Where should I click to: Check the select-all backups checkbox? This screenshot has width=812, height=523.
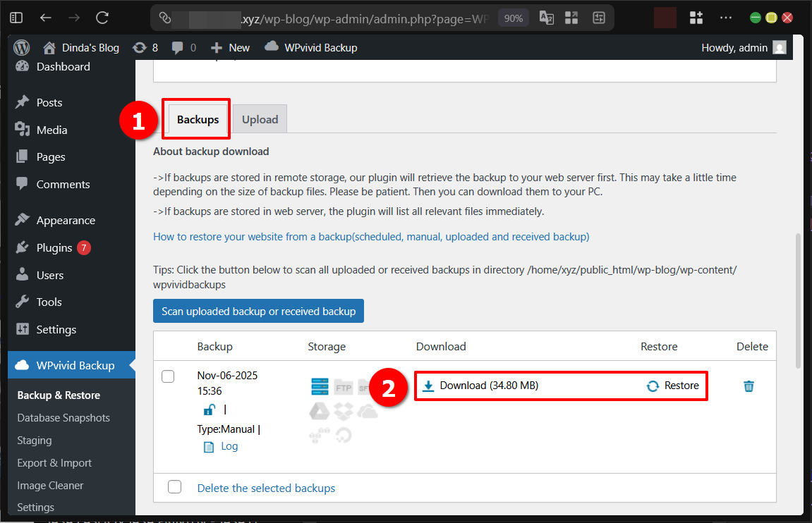pos(174,486)
